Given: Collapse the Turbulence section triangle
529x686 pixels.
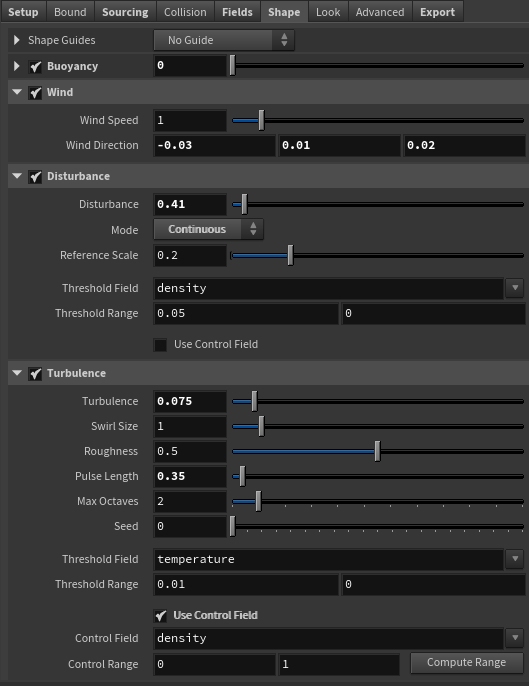Looking at the screenshot, I should tap(17, 373).
